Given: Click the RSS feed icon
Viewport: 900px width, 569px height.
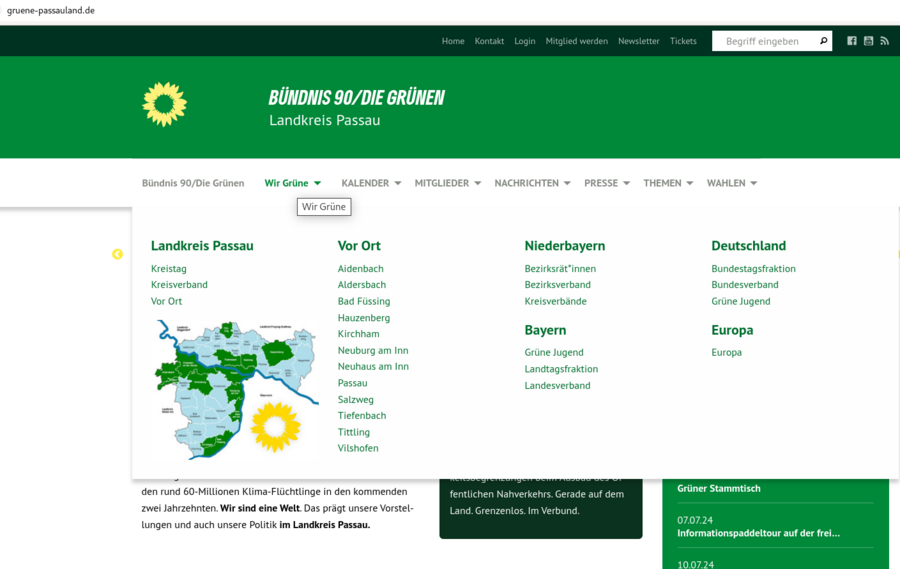Looking at the screenshot, I should tap(885, 41).
